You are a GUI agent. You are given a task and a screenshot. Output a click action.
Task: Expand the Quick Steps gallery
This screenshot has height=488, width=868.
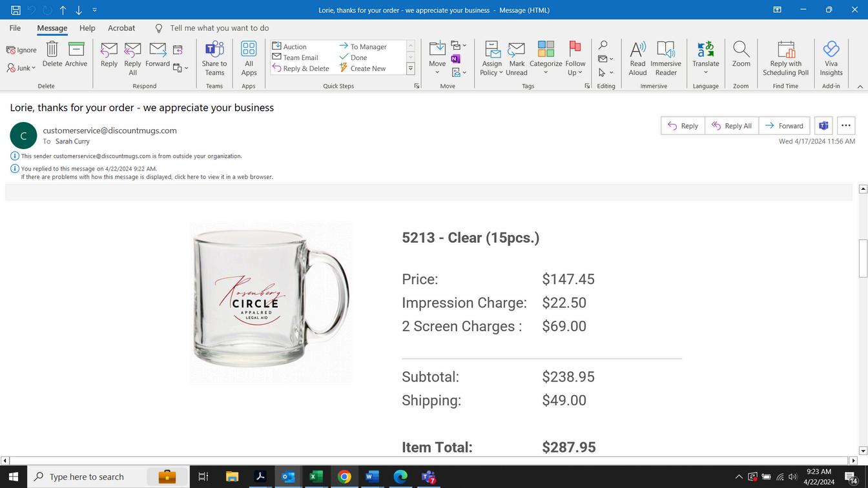tap(410, 68)
